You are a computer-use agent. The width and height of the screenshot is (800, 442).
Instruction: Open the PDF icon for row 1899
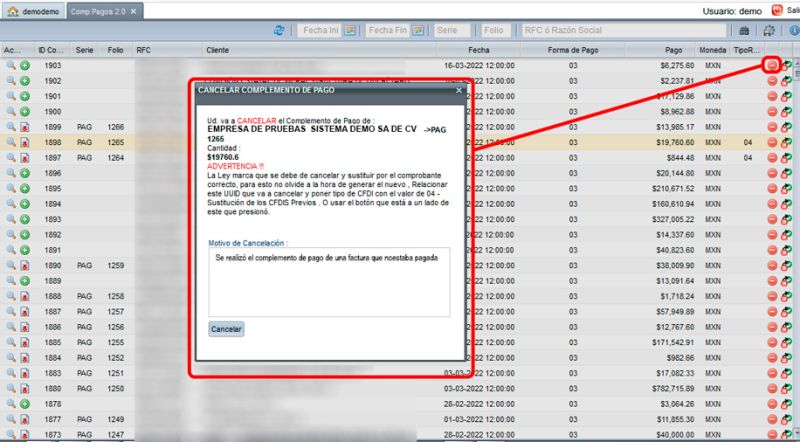[x=23, y=127]
